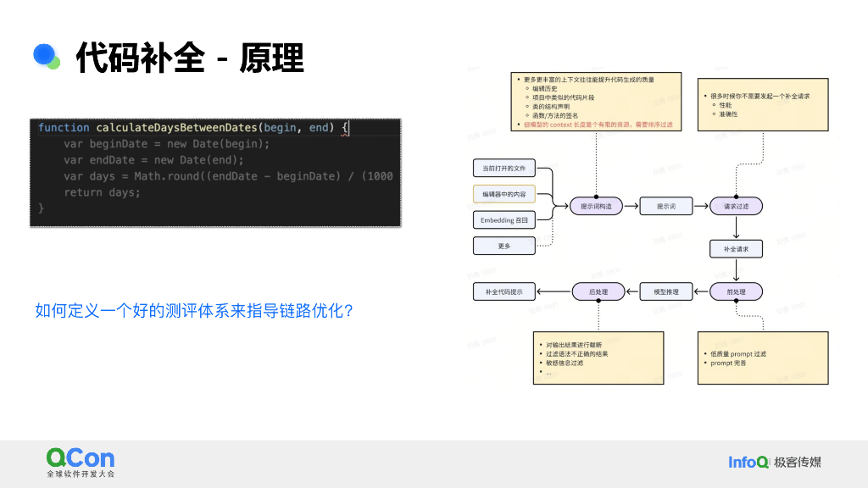Click the return days; code line
Viewport: 868px width, 488px height.
click(102, 192)
